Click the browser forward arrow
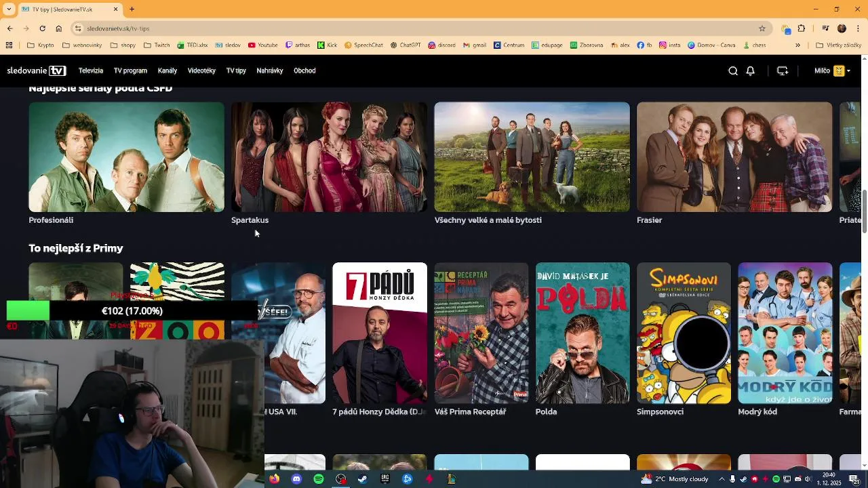This screenshot has width=868, height=488. [x=26, y=28]
